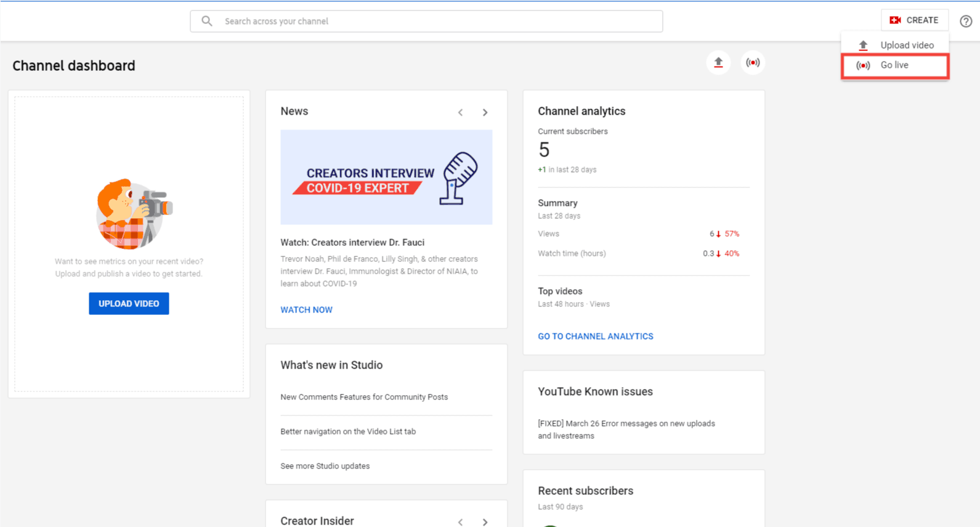Image resolution: width=980 pixels, height=527 pixels.
Task: Click the upload arrow icon in Create menu
Action: (863, 45)
